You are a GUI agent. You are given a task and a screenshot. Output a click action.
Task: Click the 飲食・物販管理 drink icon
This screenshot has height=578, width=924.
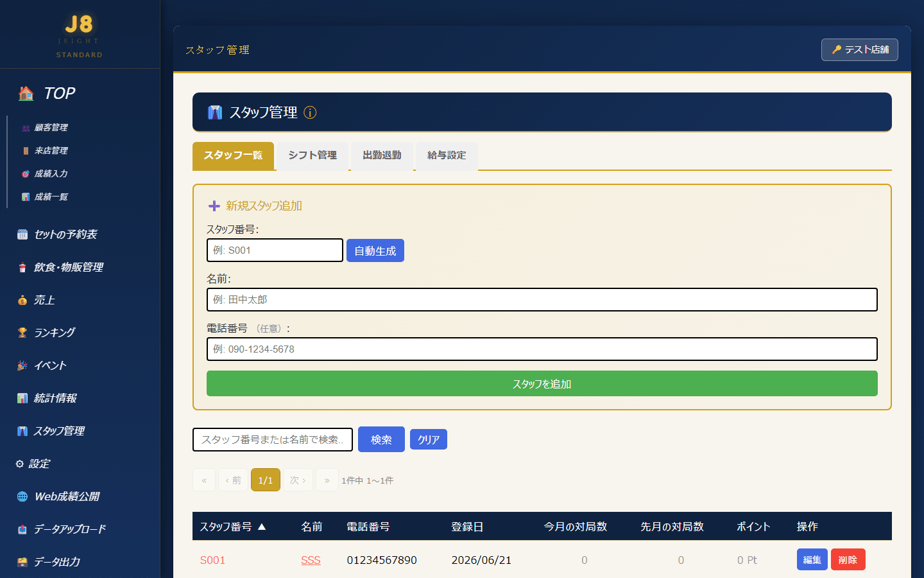click(22, 267)
